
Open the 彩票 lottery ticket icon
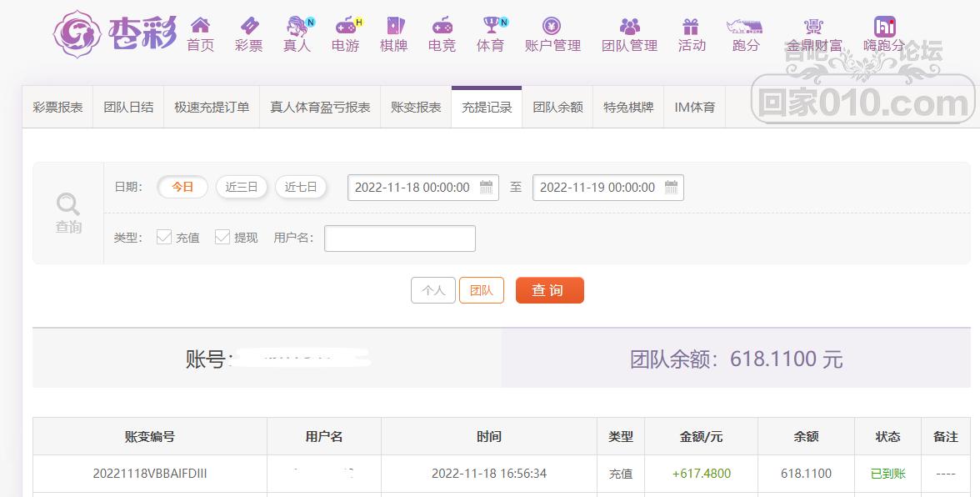248,25
